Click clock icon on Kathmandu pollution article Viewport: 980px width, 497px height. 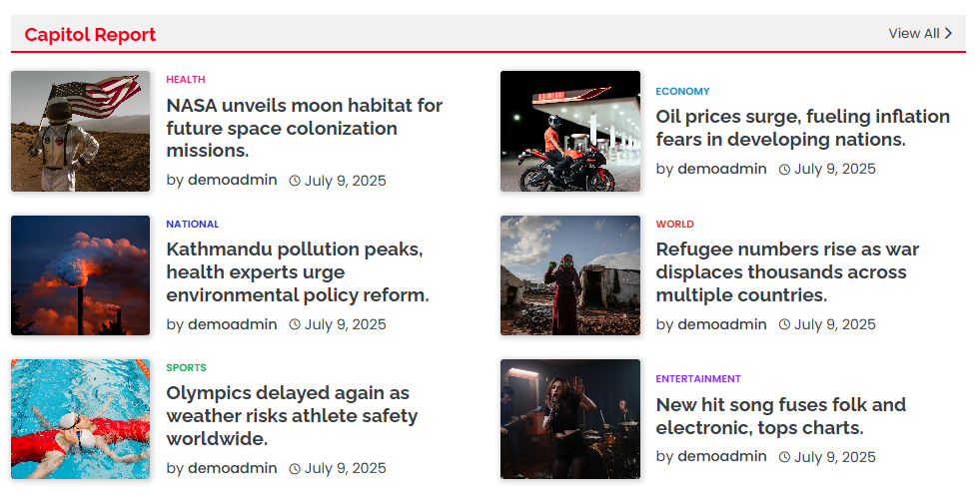[x=295, y=324]
